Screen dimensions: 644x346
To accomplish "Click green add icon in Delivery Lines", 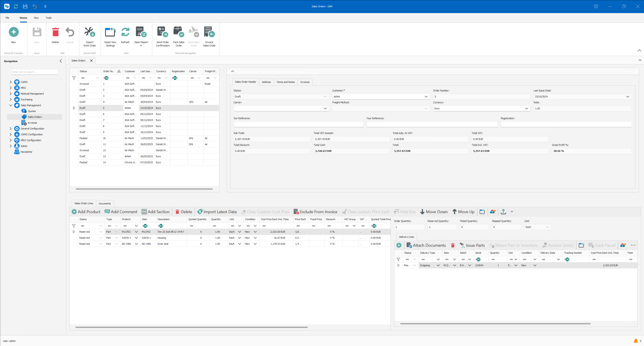I will (399, 245).
